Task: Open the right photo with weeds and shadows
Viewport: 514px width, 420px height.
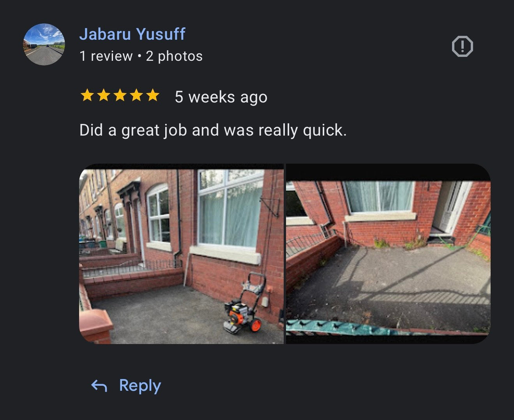Action: pyautogui.click(x=388, y=254)
